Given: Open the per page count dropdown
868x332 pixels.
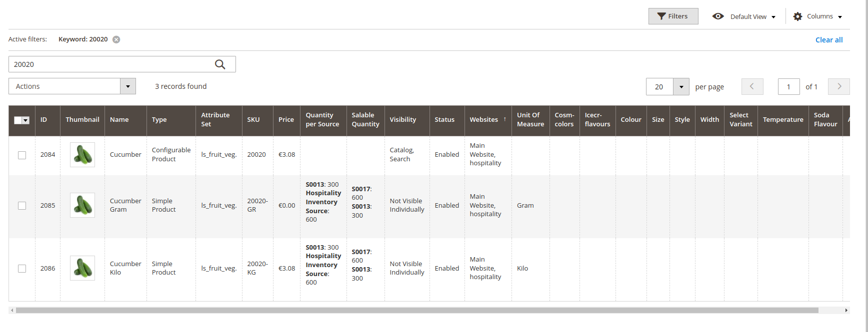Looking at the screenshot, I should tap(681, 87).
